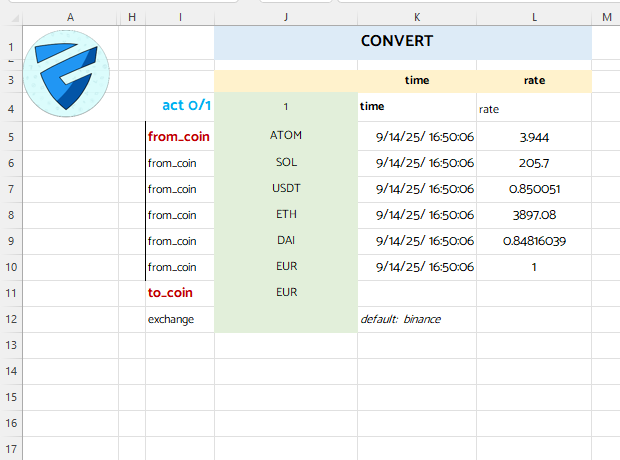The height and width of the screenshot is (460, 620).
Task: Select the DAI coin cell
Action: click(x=285, y=240)
